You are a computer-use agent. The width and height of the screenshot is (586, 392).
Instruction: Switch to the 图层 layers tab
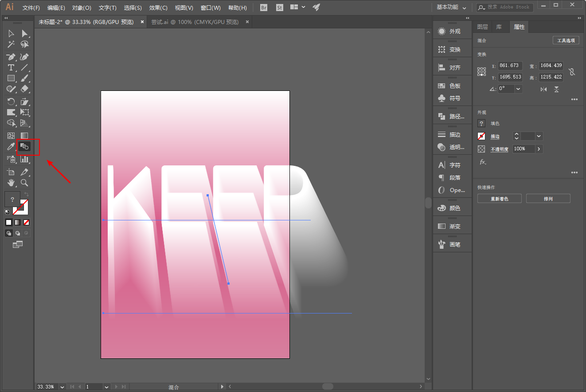(482, 27)
